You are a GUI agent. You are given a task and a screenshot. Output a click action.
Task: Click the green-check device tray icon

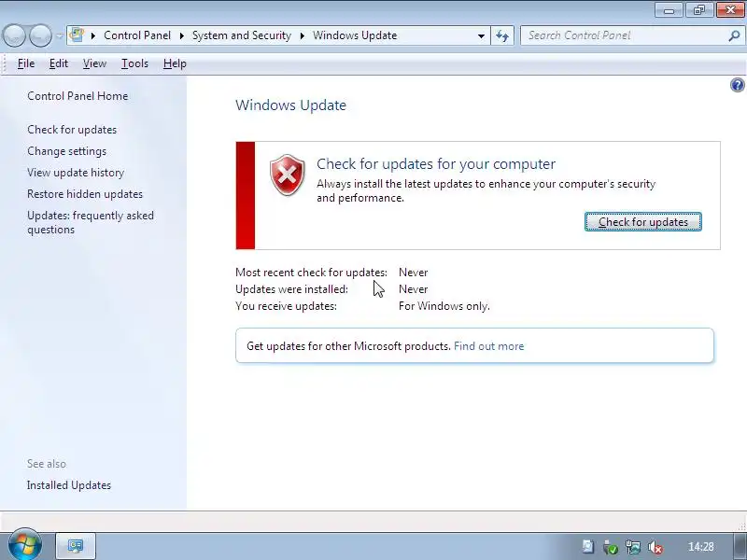pyautogui.click(x=611, y=547)
